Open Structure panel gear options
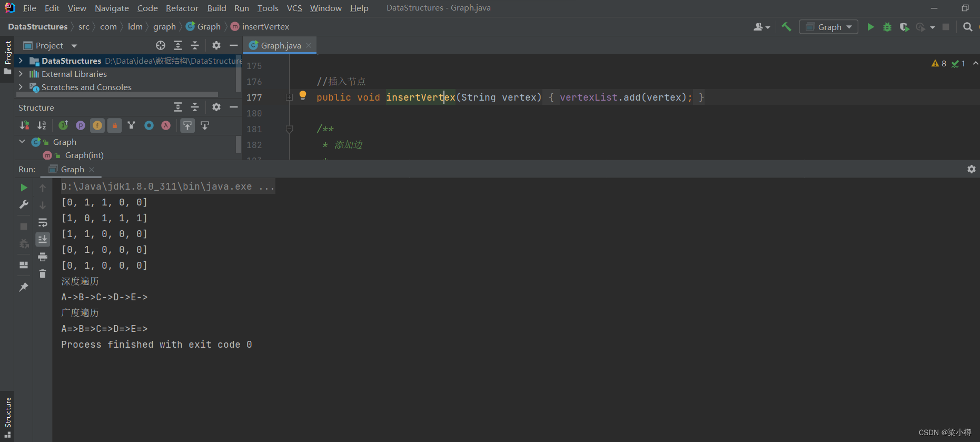The image size is (980, 442). tap(216, 107)
